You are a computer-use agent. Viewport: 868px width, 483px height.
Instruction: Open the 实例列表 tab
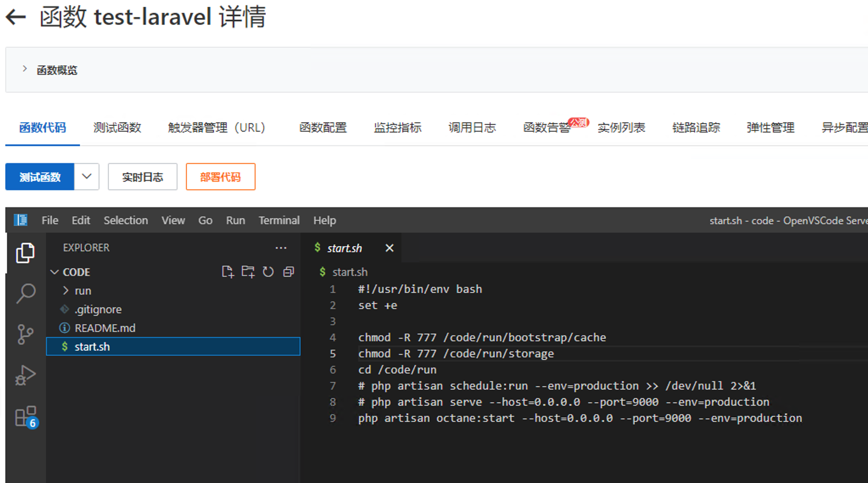[622, 127]
